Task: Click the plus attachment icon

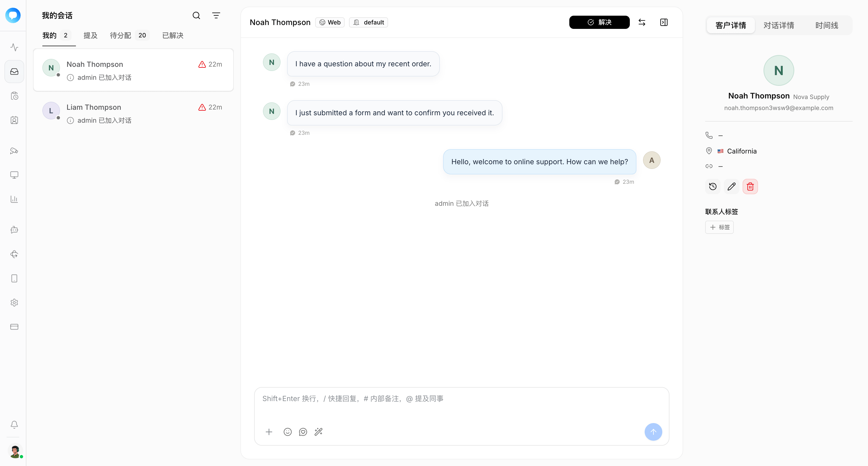Action: (x=268, y=432)
